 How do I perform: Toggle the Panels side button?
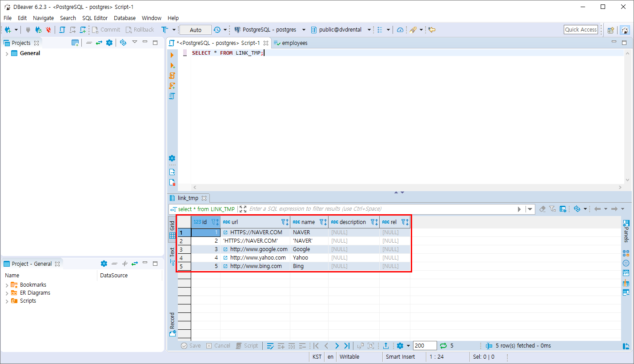click(x=626, y=231)
